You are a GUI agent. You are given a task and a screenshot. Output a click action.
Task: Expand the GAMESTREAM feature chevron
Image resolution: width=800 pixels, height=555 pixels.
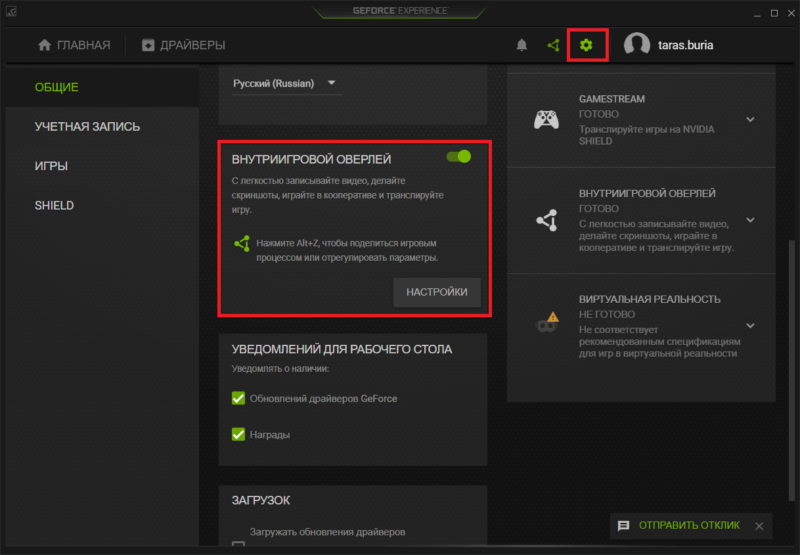pos(750,119)
